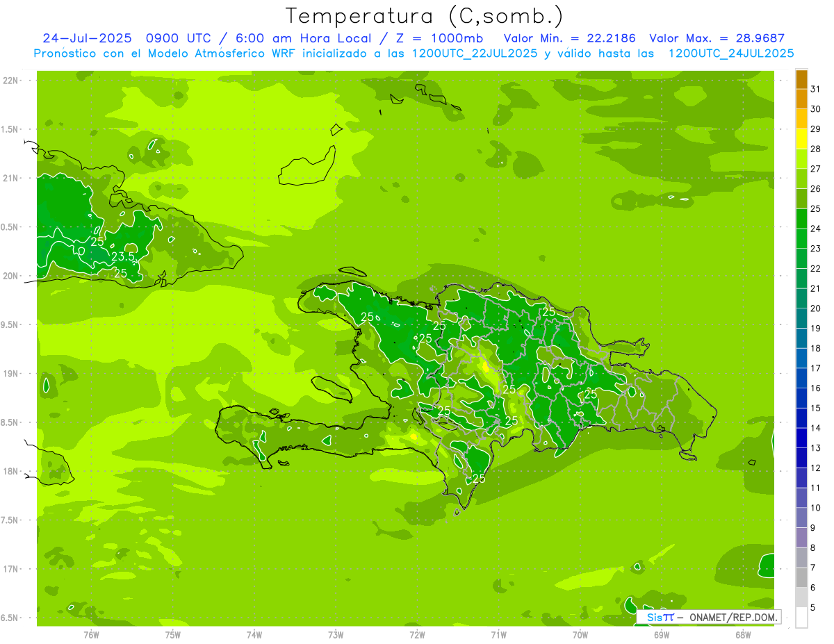This screenshot has width=834, height=644.
Task: Click the teal swatch between 19 and 20
Action: [801, 319]
